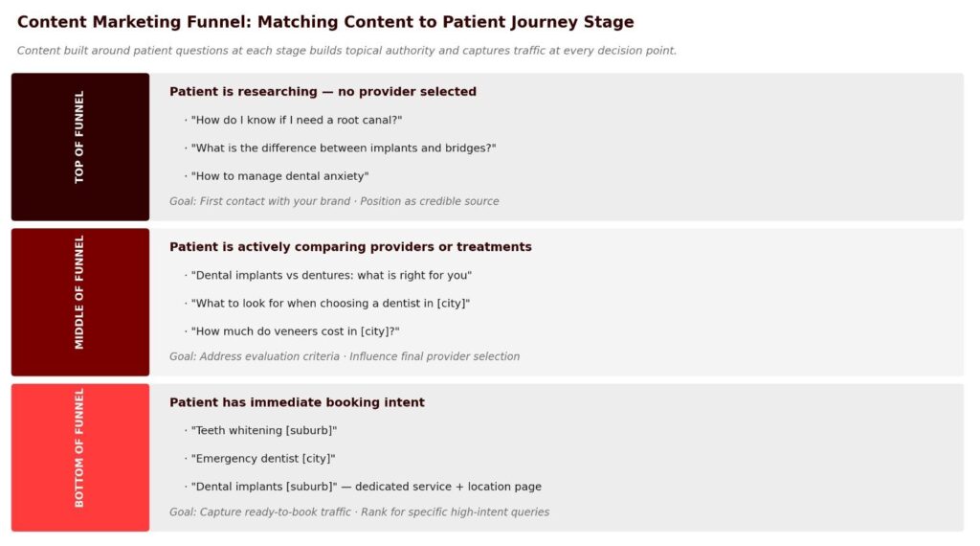Click the italic subtitle about topical authority

coord(346,51)
